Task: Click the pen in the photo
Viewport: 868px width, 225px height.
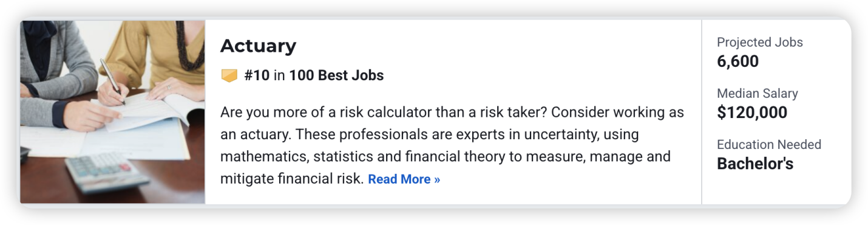Action: click(x=112, y=80)
